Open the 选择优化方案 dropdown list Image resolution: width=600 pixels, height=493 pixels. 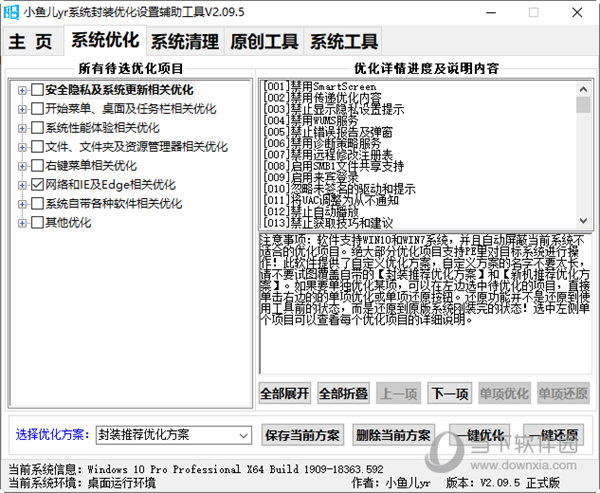pyautogui.click(x=244, y=435)
